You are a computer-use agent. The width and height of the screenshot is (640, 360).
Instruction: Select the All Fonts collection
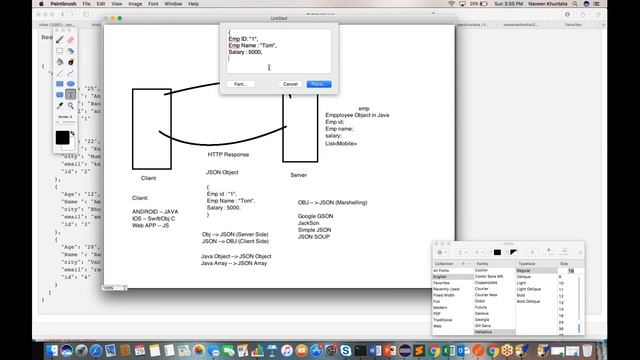tap(441, 271)
